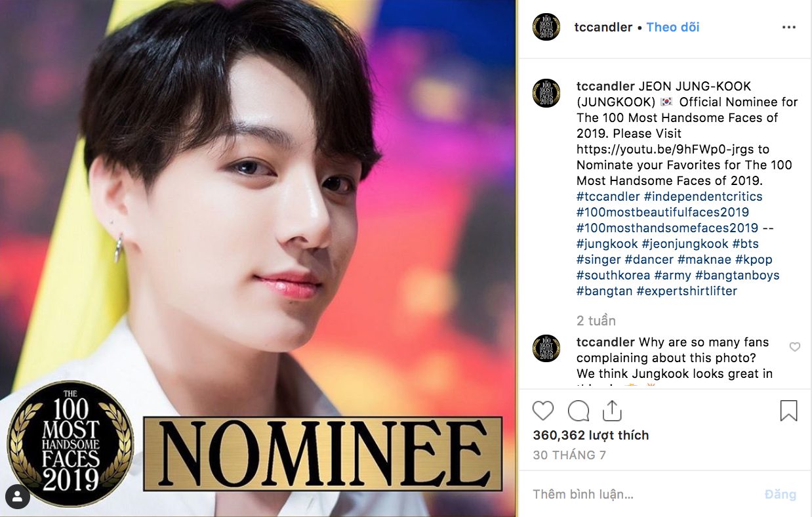Open the #expertshirtlifter hashtag
The image size is (812, 517).
(687, 291)
